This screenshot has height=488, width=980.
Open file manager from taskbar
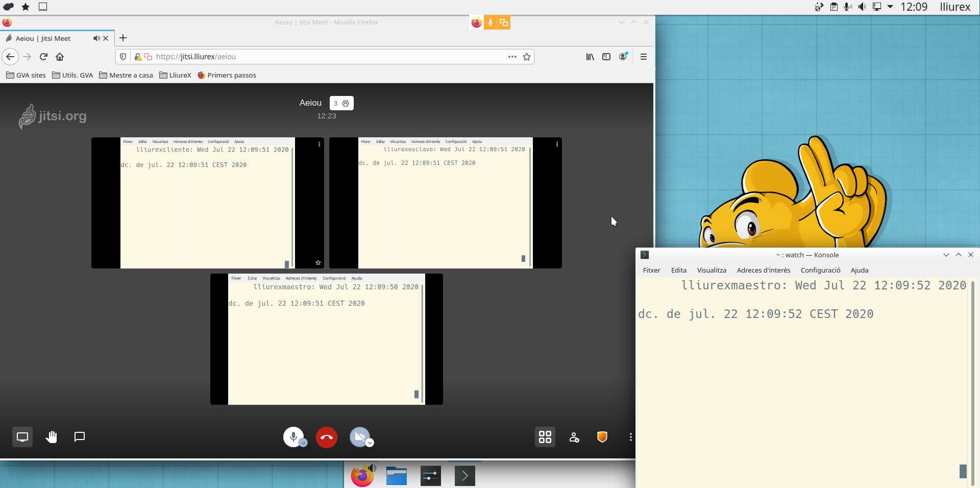pos(397,476)
